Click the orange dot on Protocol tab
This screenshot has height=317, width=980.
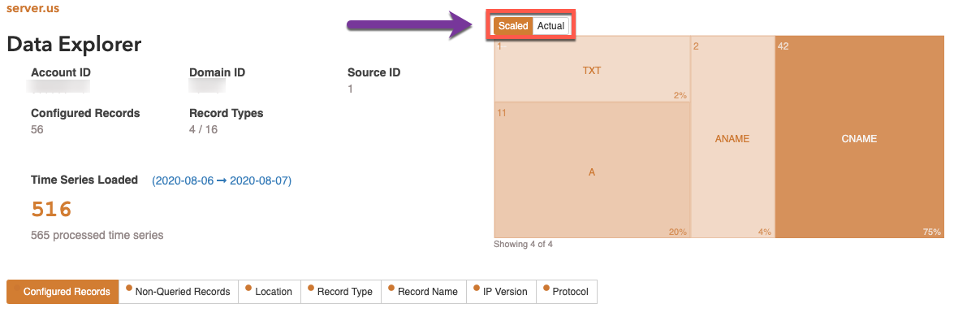click(x=546, y=288)
